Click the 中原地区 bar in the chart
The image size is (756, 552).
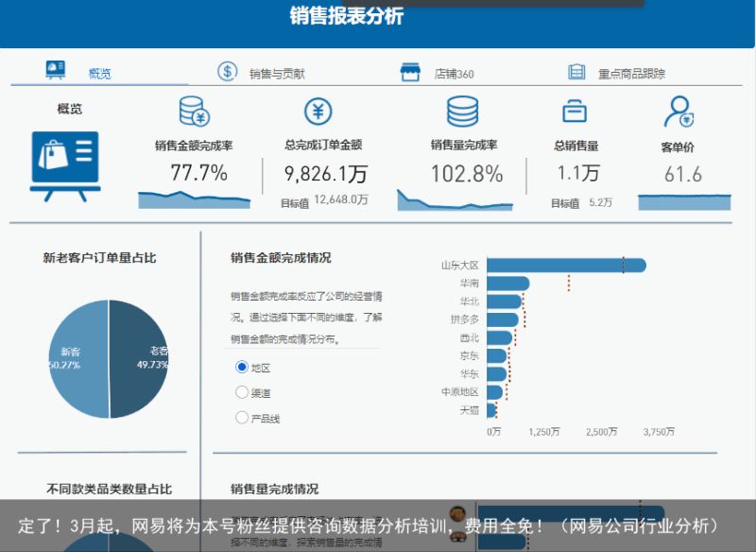pyautogui.click(x=495, y=392)
